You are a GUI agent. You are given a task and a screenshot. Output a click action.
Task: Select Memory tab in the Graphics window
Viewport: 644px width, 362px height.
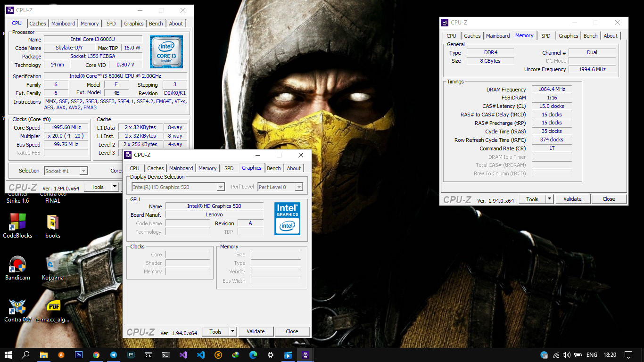click(x=207, y=168)
